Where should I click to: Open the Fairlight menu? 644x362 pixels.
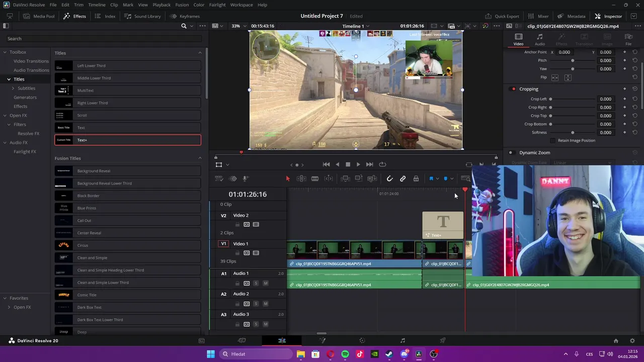click(217, 5)
